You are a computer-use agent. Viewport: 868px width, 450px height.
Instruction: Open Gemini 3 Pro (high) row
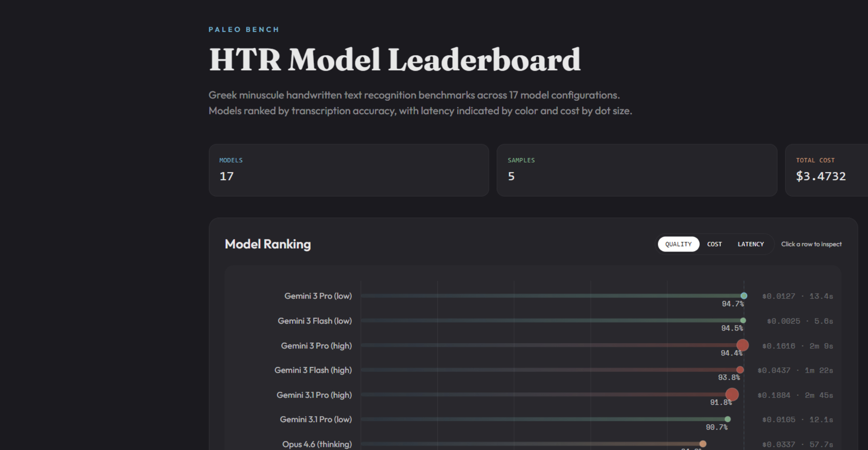316,346
